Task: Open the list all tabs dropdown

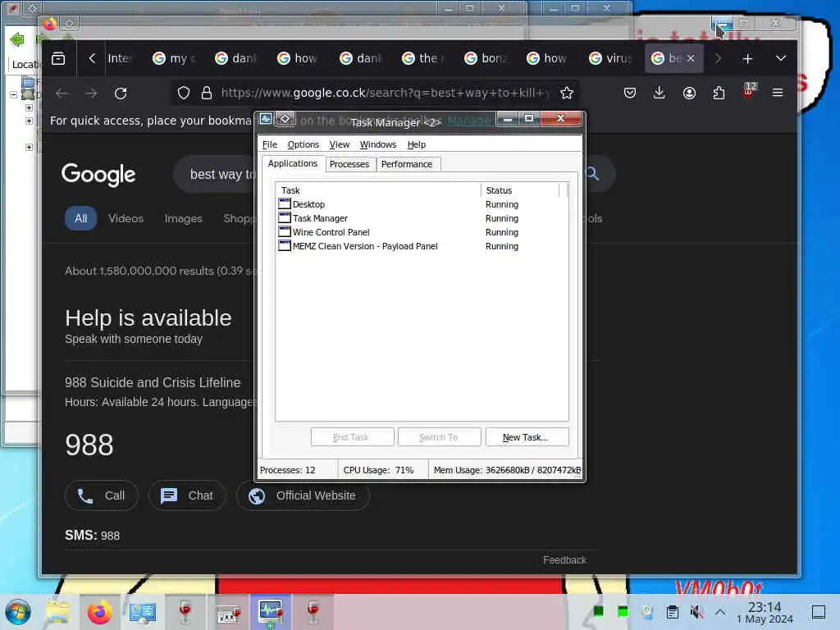Action: click(781, 58)
